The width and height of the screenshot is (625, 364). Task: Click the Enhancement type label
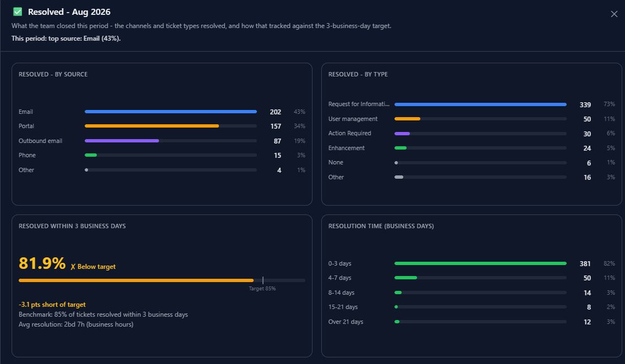pos(347,148)
